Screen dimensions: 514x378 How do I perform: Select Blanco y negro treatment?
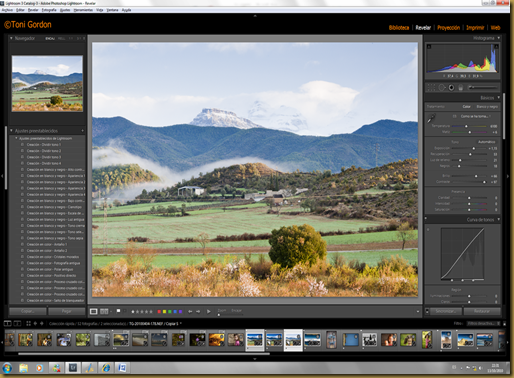pos(487,107)
